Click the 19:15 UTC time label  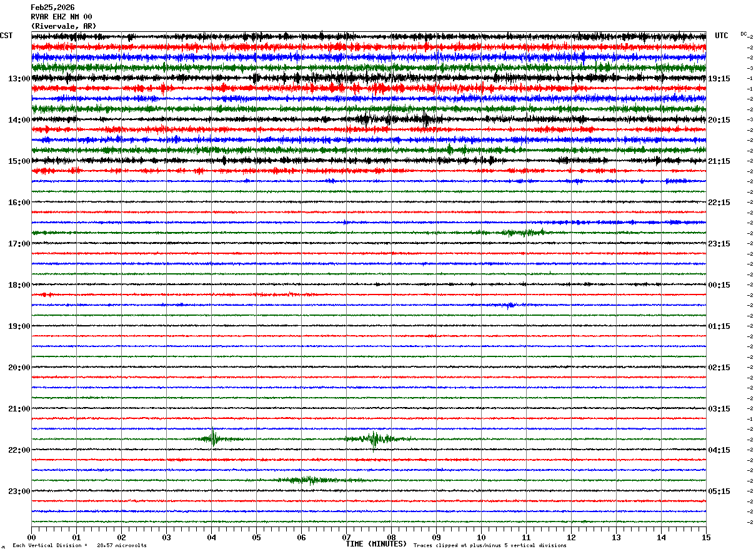719,79
